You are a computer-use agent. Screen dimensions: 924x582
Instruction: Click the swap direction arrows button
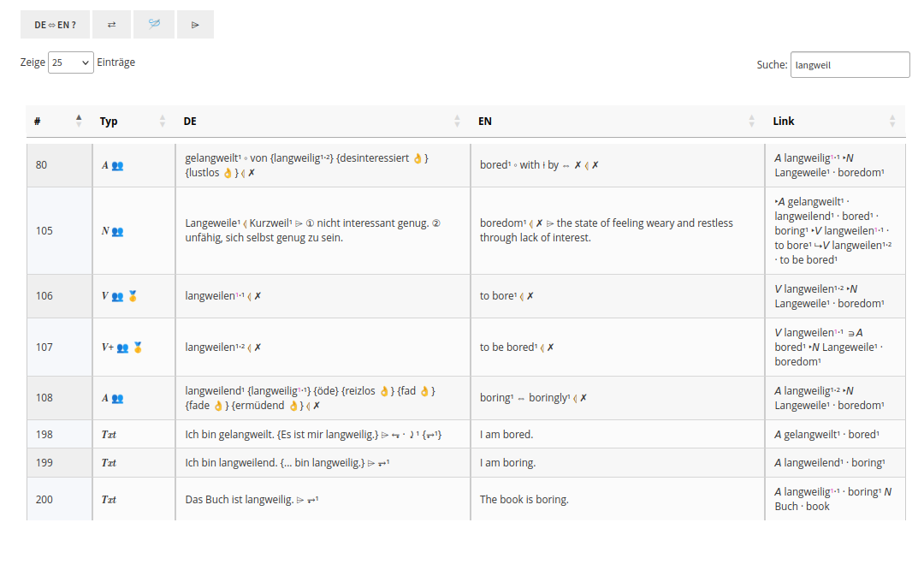point(111,25)
